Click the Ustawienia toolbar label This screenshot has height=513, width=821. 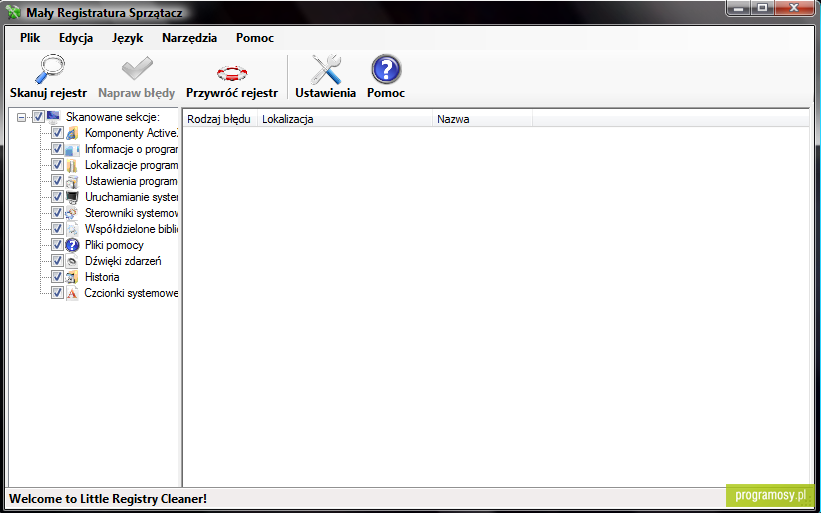point(326,93)
